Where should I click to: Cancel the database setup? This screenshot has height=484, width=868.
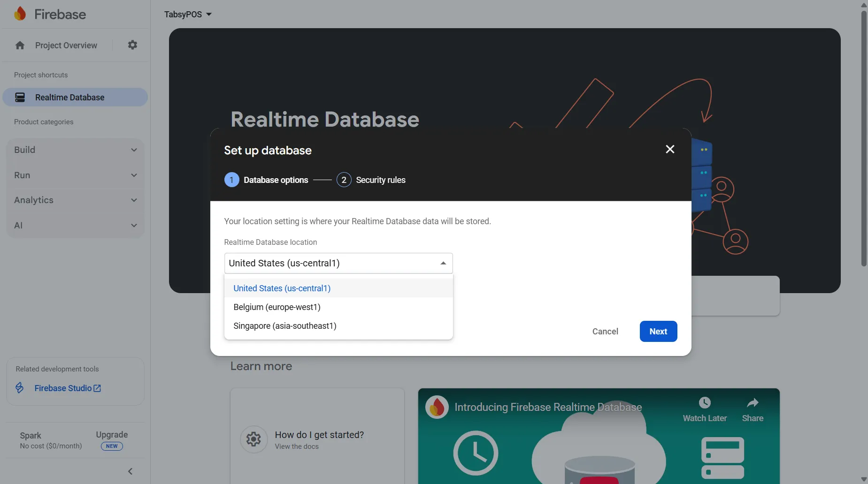(x=605, y=332)
